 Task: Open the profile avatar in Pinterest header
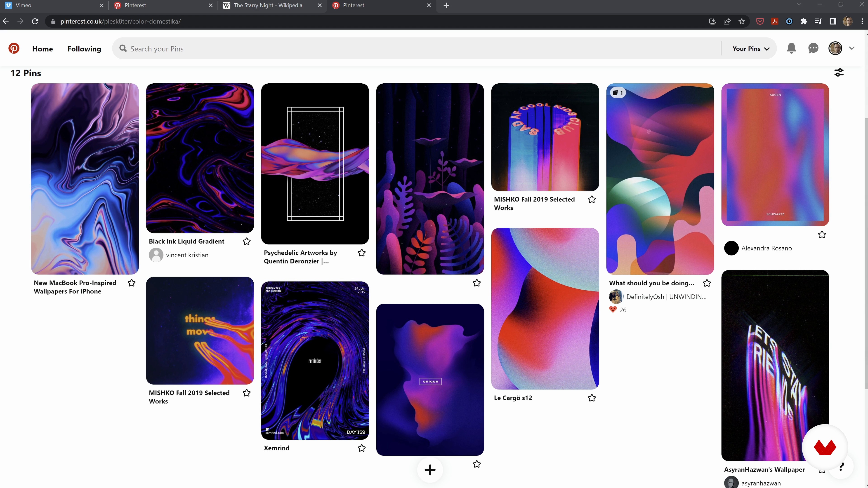[835, 49]
